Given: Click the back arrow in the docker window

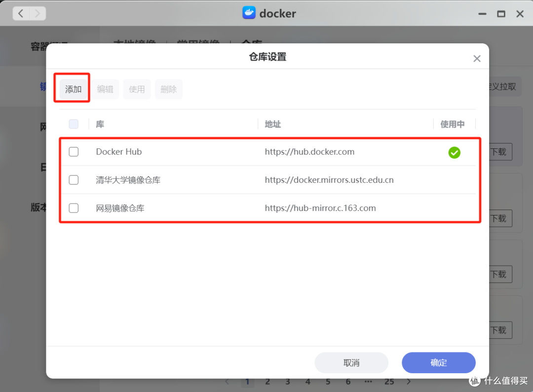Looking at the screenshot, I should (21, 14).
